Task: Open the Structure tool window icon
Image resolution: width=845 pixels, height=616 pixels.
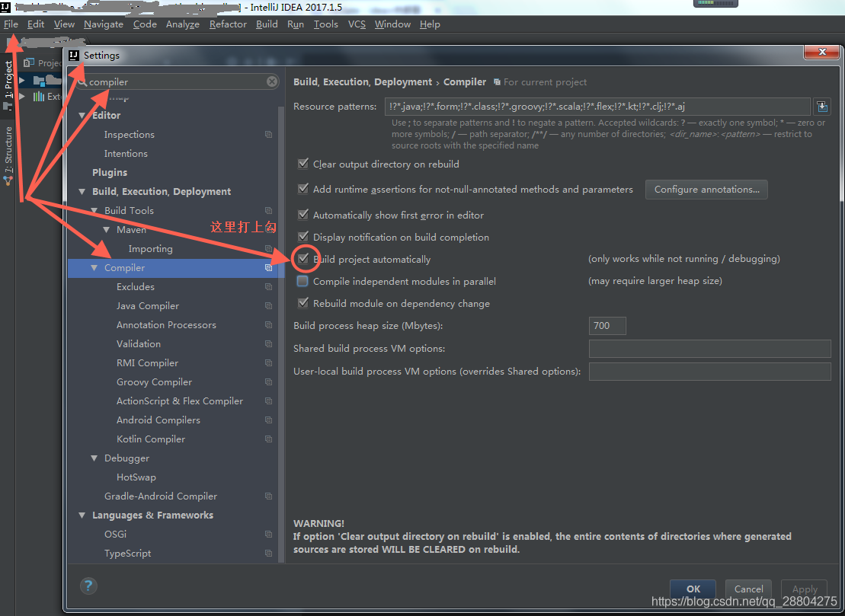Action: tap(8, 181)
